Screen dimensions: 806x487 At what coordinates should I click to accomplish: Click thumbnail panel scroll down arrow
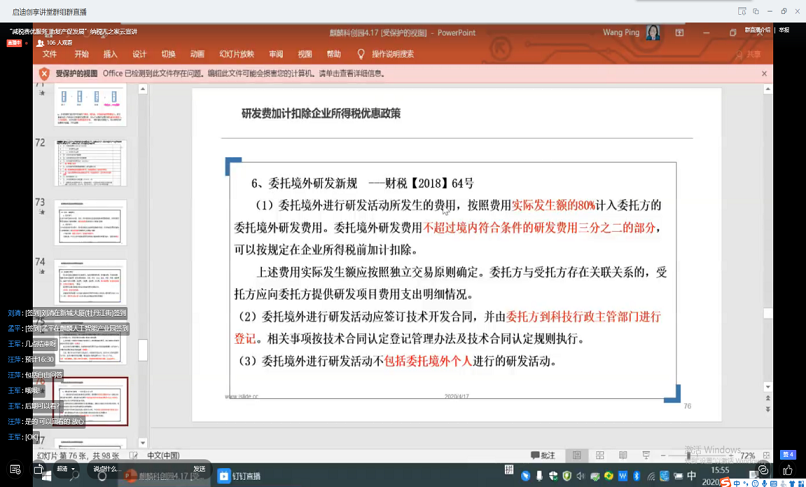coord(143,443)
